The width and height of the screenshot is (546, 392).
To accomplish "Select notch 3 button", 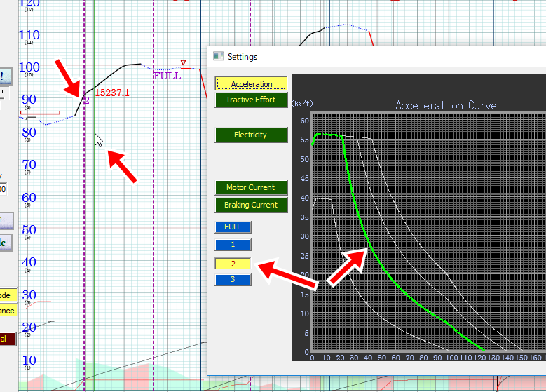I will coord(233,280).
